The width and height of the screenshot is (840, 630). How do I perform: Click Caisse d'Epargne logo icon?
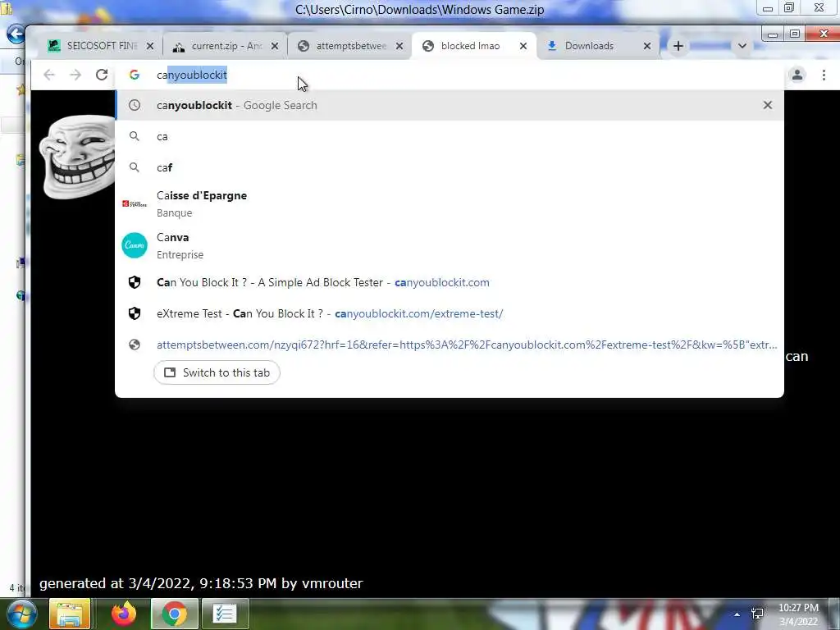tap(135, 203)
